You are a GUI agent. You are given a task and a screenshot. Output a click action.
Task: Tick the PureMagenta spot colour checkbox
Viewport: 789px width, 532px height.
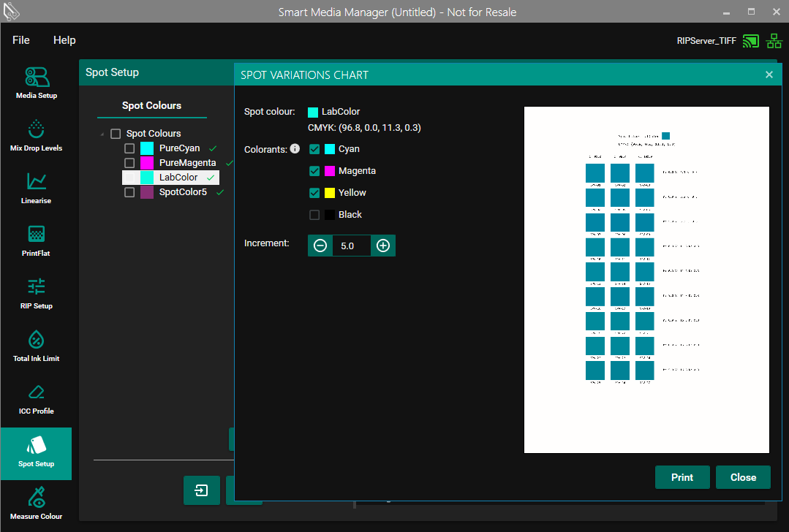point(129,163)
